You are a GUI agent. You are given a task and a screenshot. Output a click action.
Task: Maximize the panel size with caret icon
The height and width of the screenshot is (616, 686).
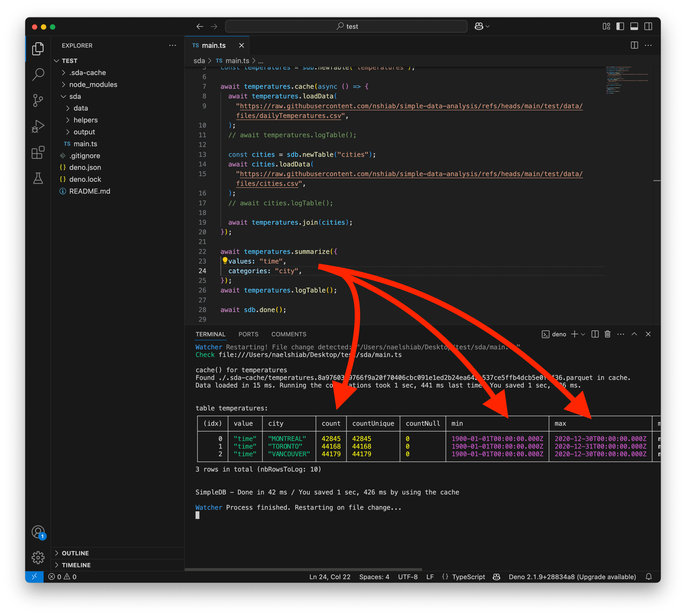pos(634,334)
